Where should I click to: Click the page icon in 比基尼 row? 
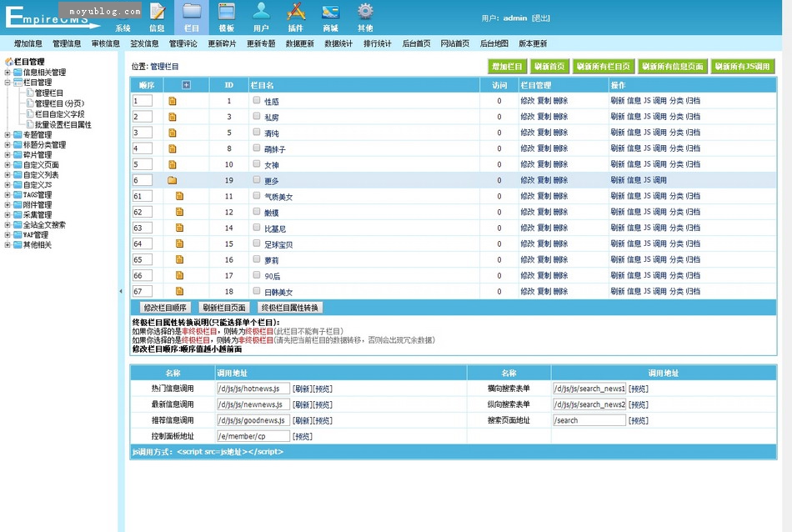(179, 228)
